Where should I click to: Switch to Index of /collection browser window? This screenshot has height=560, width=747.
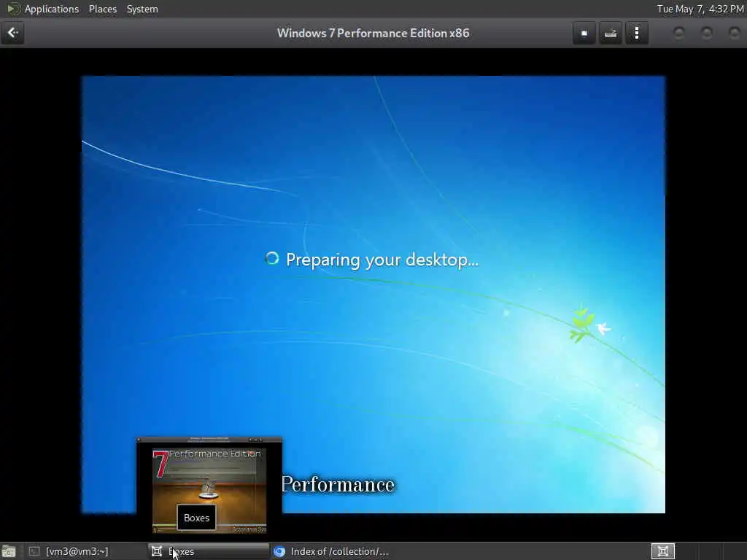[x=332, y=551]
